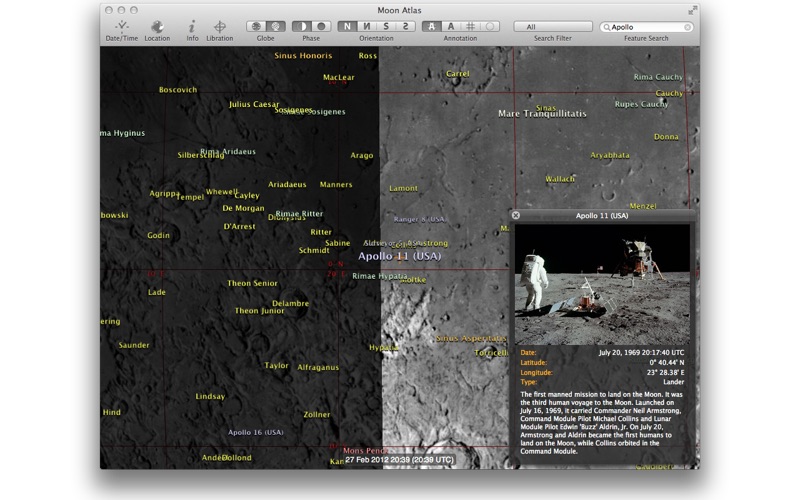Image resolution: width=800 pixels, height=500 pixels.
Task: Click the Wallach crater label
Action: click(560, 179)
